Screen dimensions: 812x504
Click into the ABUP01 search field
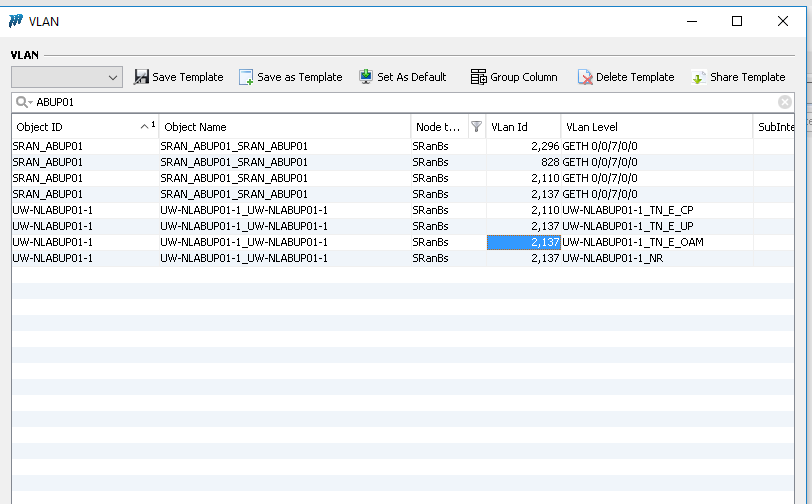[x=400, y=102]
